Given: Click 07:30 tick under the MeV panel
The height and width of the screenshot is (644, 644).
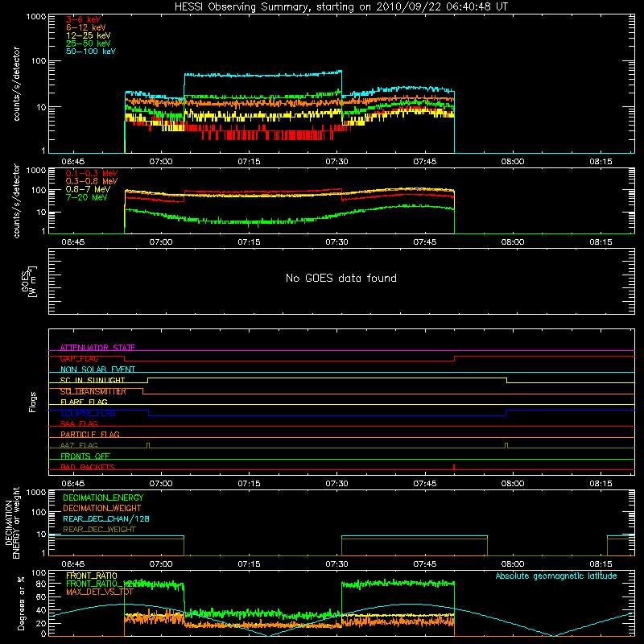Looking at the screenshot, I should [336, 242].
